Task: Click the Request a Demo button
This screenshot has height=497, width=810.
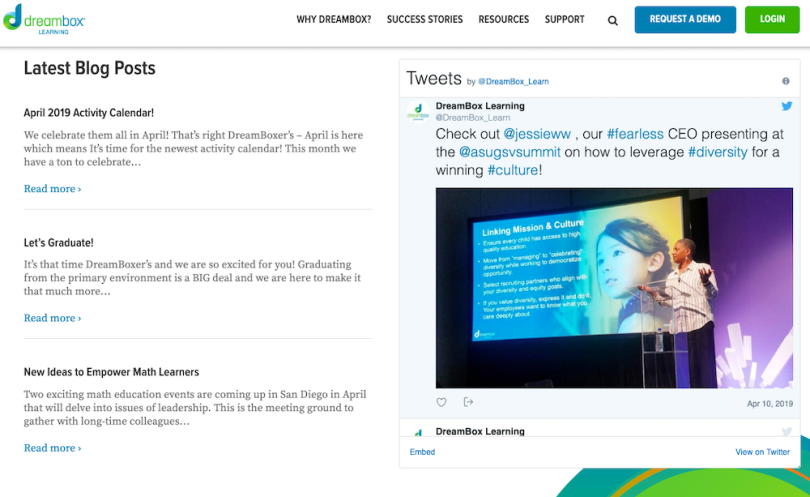Action: point(684,19)
